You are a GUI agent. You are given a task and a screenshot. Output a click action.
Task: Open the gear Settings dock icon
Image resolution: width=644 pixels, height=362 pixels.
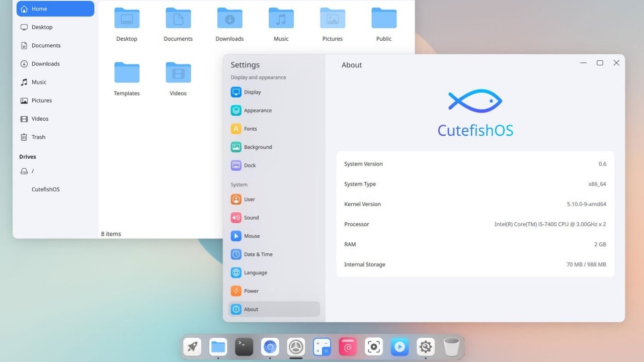pos(426,347)
